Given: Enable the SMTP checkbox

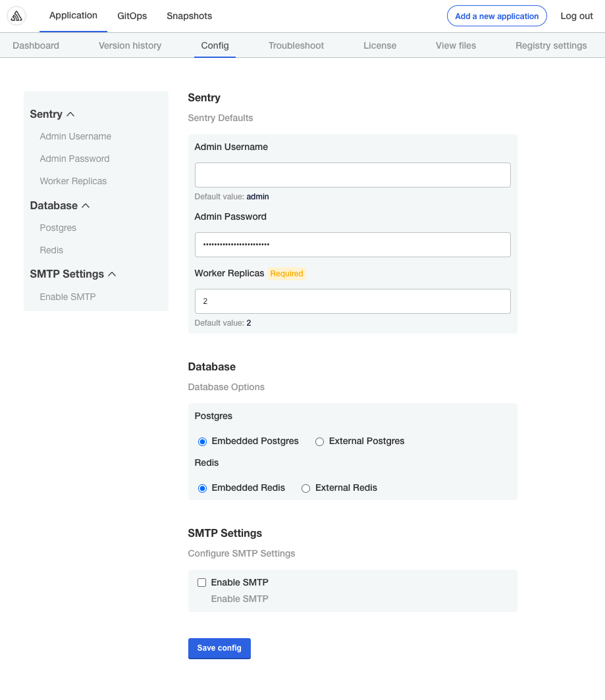Looking at the screenshot, I should point(201,582).
